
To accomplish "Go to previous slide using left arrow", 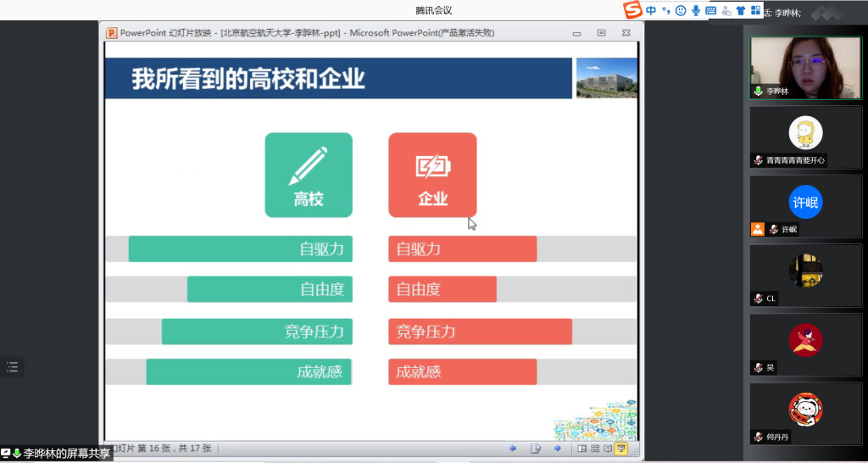I will (513, 449).
